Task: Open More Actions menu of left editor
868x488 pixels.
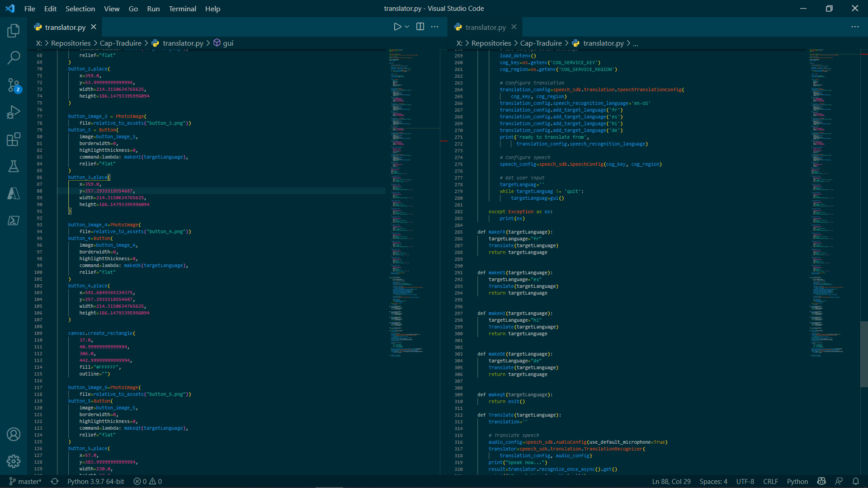Action: point(434,27)
